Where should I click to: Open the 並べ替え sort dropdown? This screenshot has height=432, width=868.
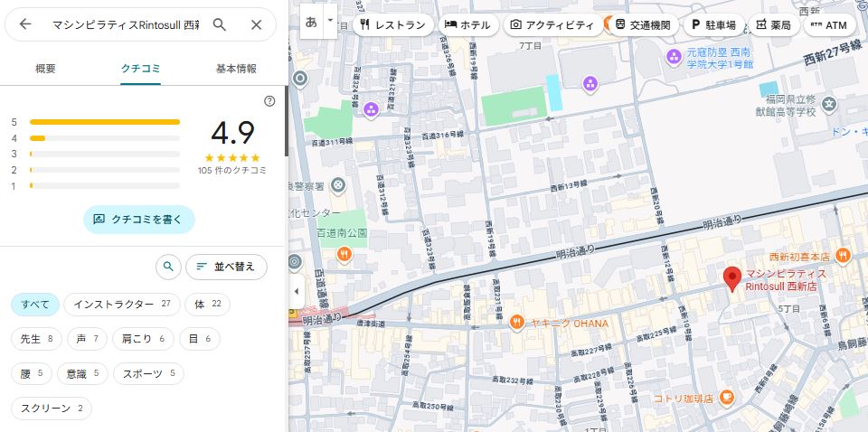click(226, 267)
